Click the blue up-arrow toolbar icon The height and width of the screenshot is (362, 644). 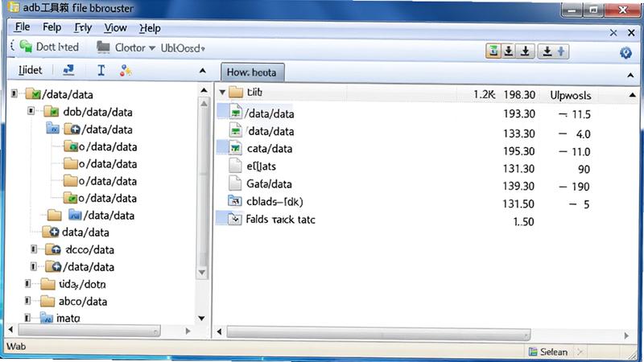click(561, 51)
